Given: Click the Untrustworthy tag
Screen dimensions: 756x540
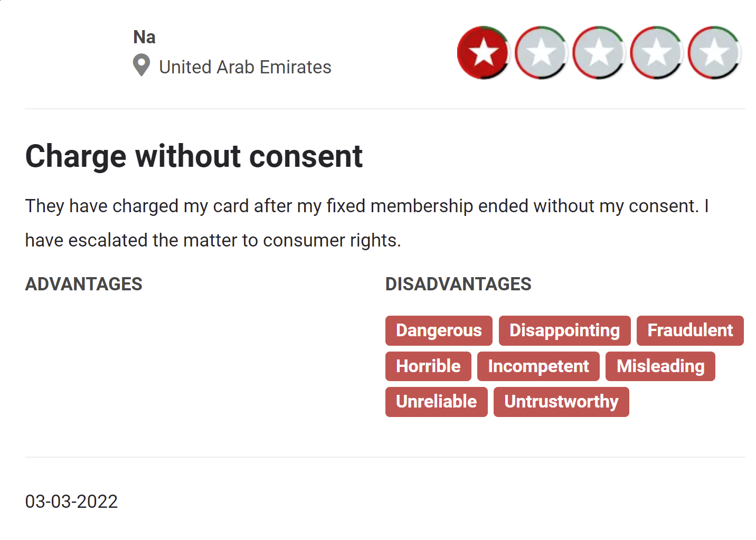Looking at the screenshot, I should click(561, 402).
